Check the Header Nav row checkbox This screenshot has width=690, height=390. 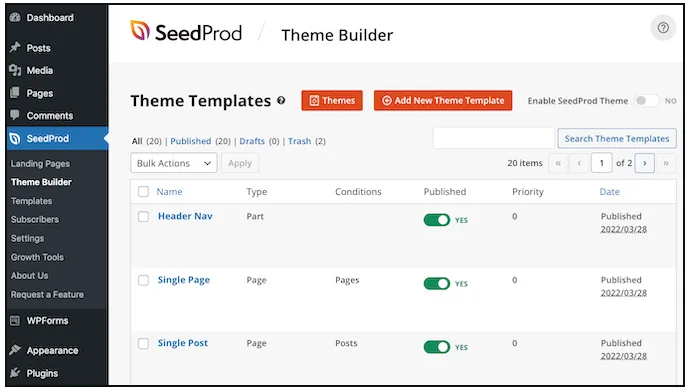[x=143, y=216]
